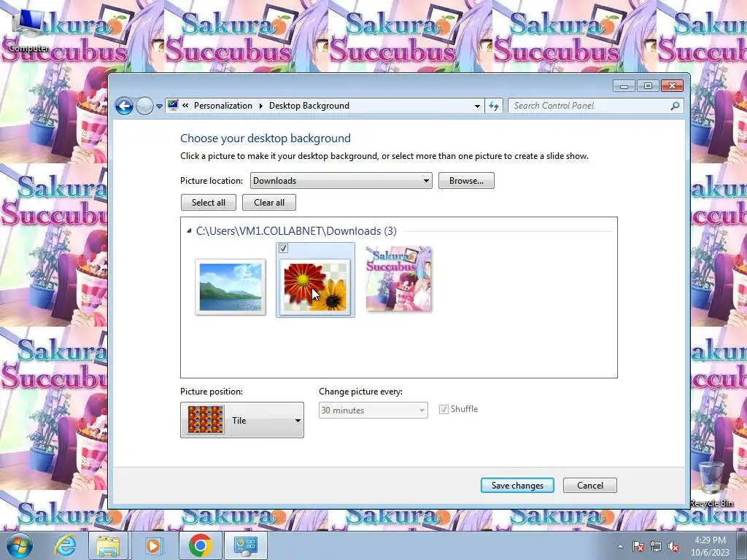This screenshot has height=560, width=747.
Task: Select the Computer desktop icon
Action: pos(28,29)
